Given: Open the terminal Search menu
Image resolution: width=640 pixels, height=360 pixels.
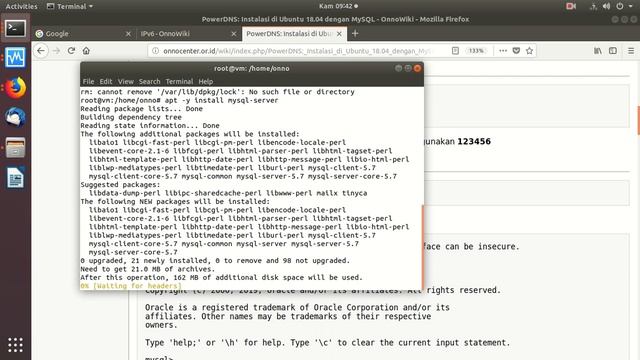Looking at the screenshot, I should tap(149, 81).
